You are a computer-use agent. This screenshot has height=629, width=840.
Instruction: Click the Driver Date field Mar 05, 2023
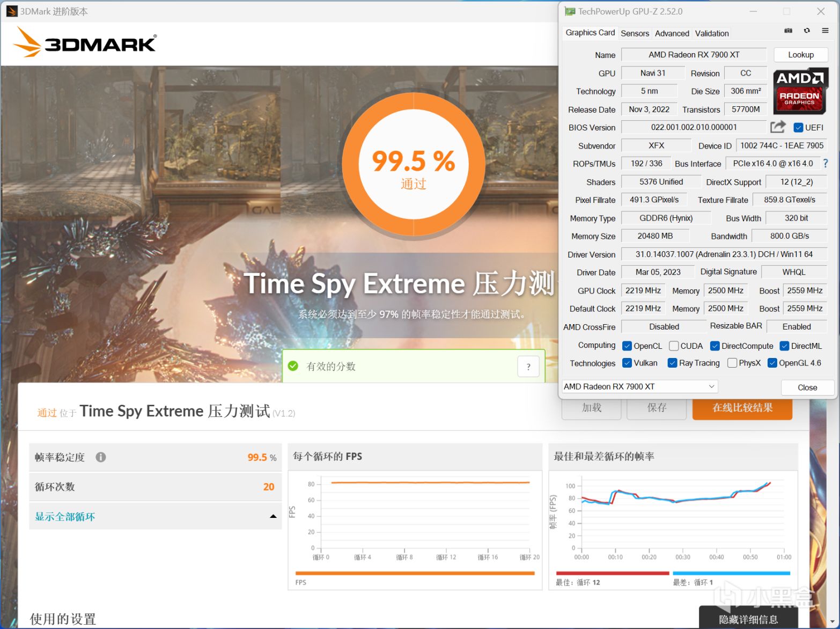pos(658,273)
